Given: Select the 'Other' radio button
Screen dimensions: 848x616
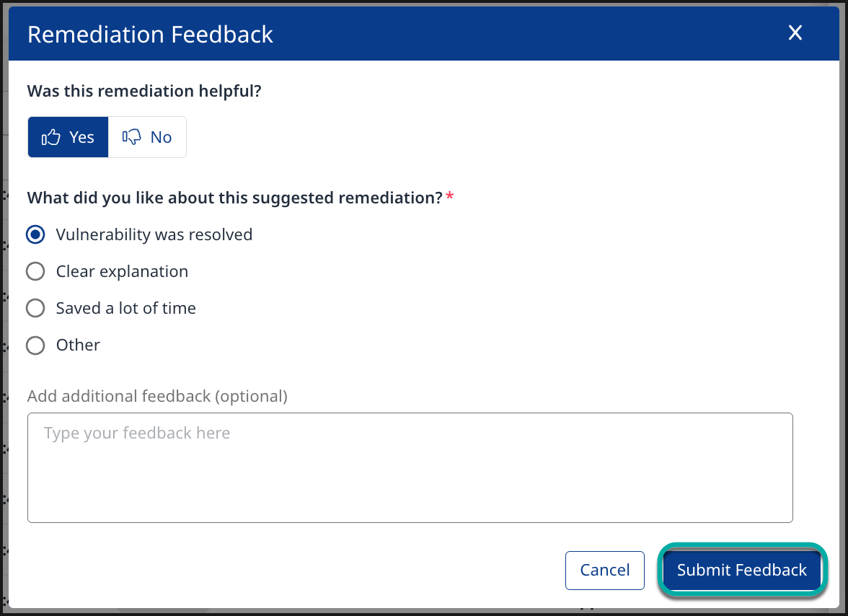Looking at the screenshot, I should [35, 345].
